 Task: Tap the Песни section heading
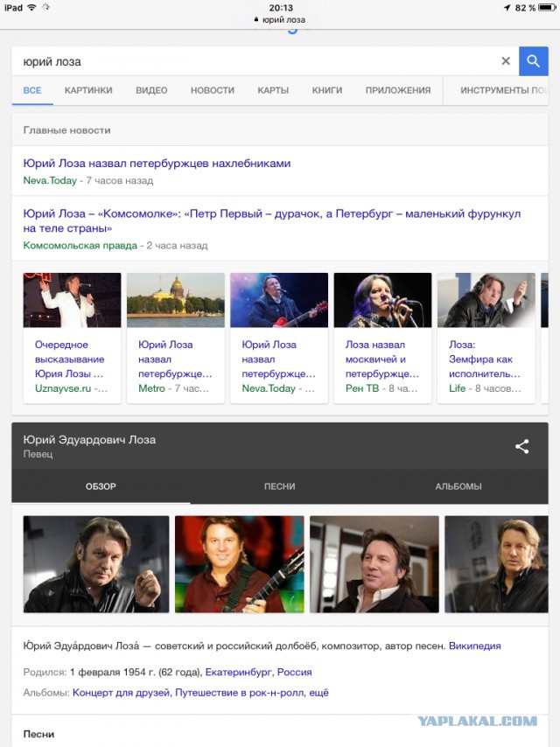point(38,734)
